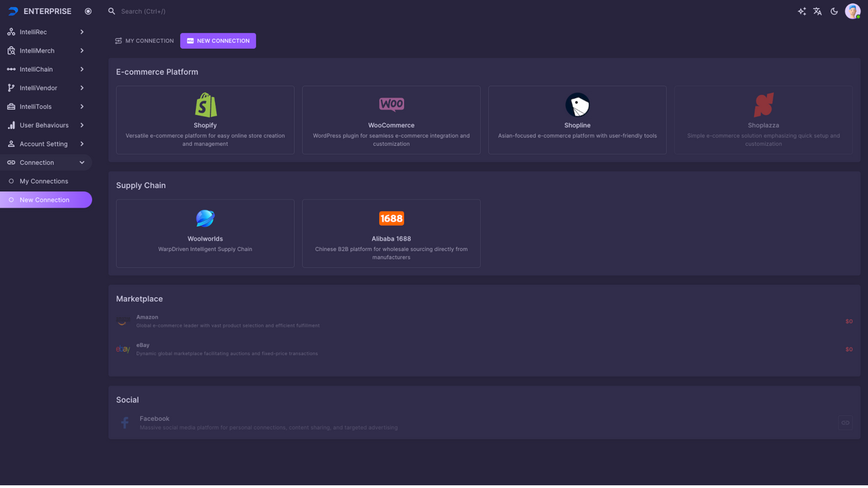
Task: Click the Woolworlds globe logo
Action: coord(205,218)
